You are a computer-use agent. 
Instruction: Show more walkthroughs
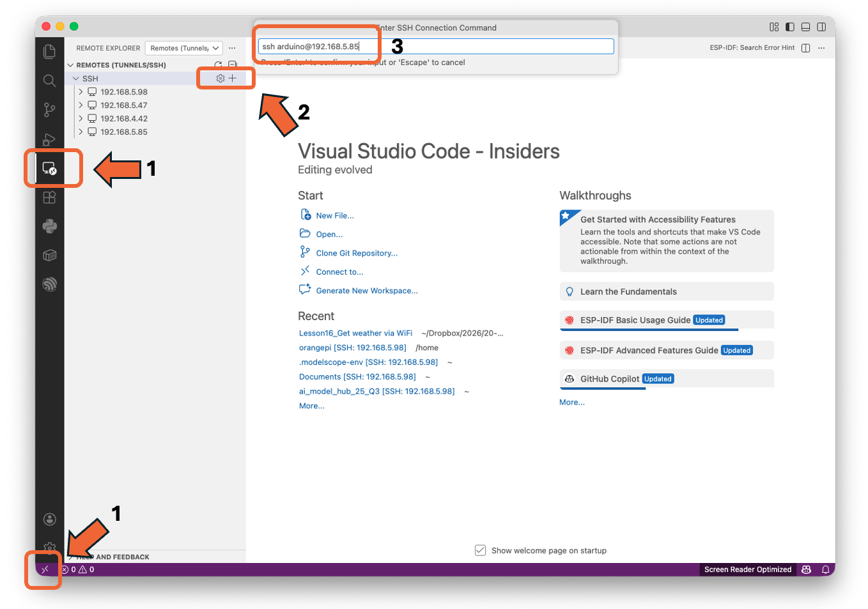(572, 402)
